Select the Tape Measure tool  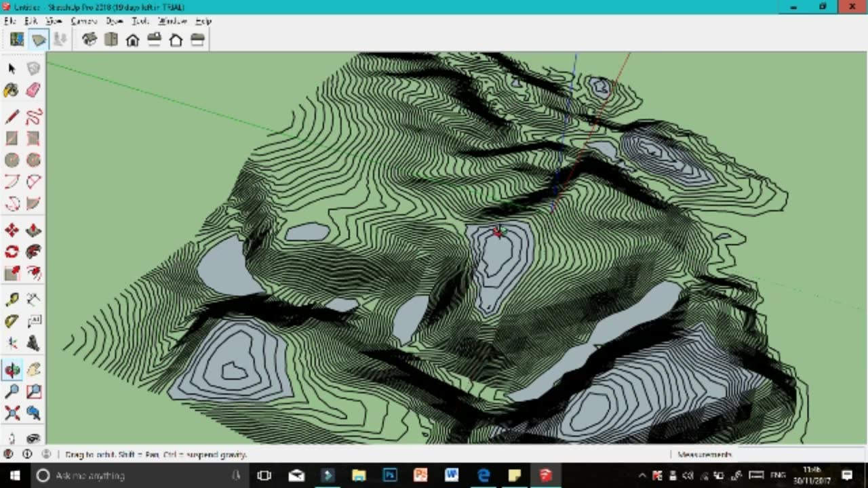tap(12, 300)
